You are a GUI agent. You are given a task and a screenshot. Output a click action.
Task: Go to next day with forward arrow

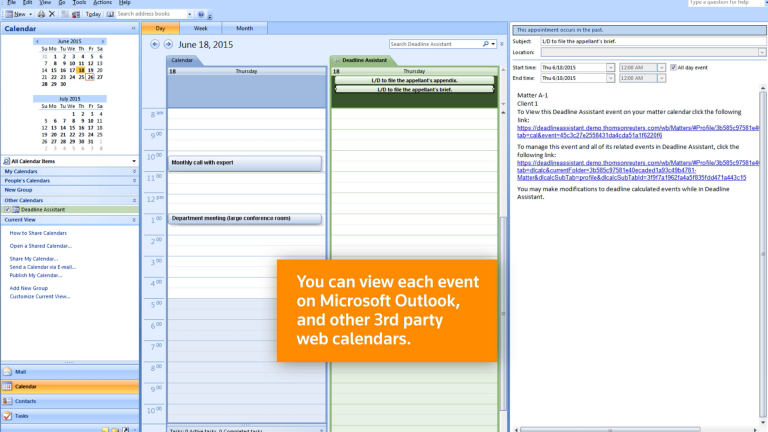(168, 44)
